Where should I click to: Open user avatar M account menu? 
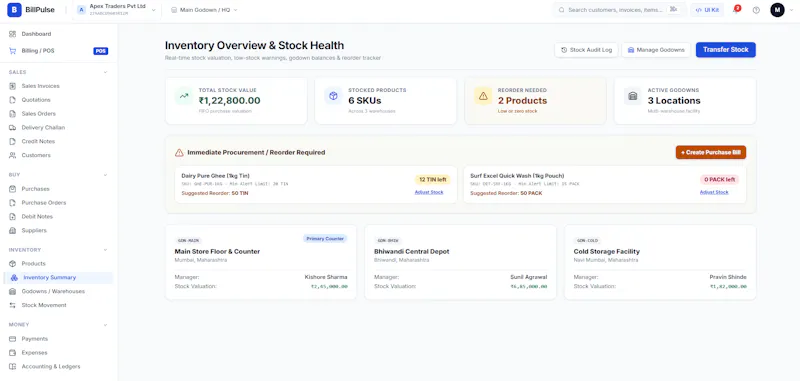777,10
